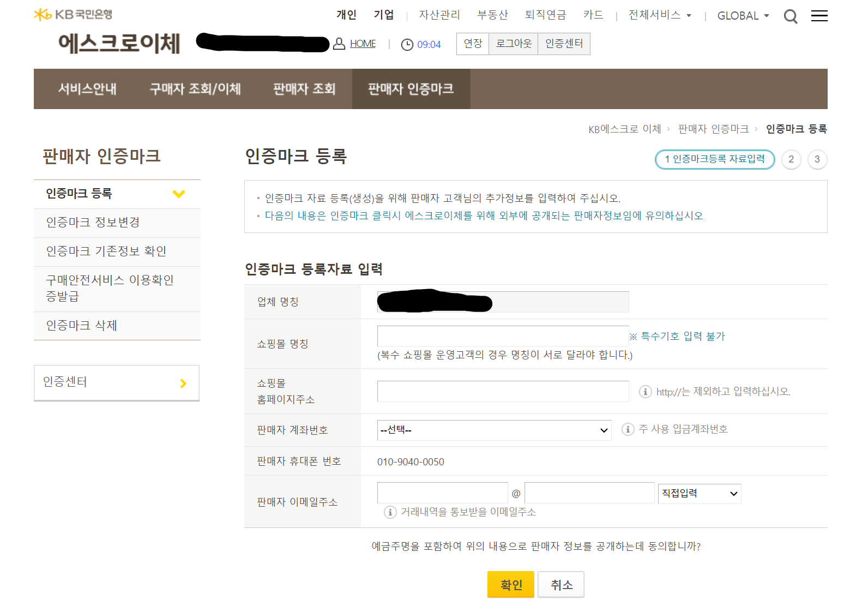The width and height of the screenshot is (868, 606).
Task: Open 부동산 menu
Action: pos(492,15)
